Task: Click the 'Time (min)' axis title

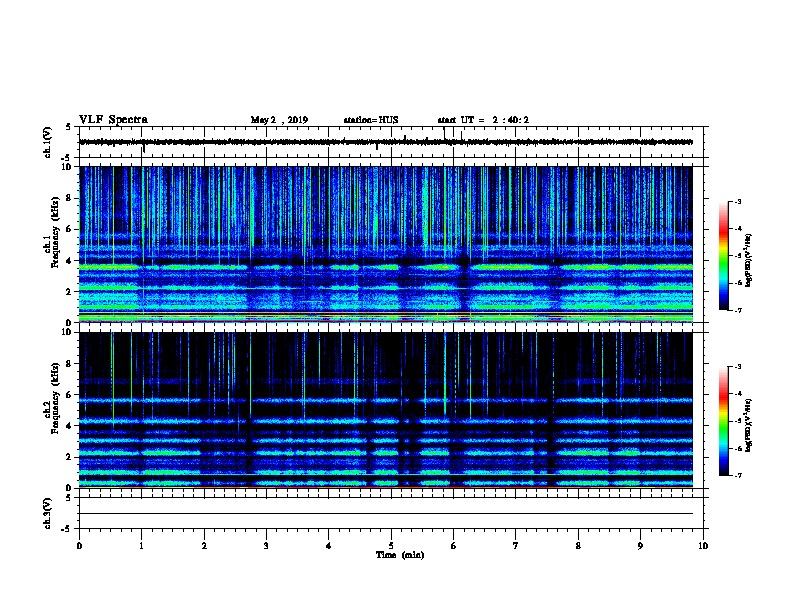Action: 400,555
